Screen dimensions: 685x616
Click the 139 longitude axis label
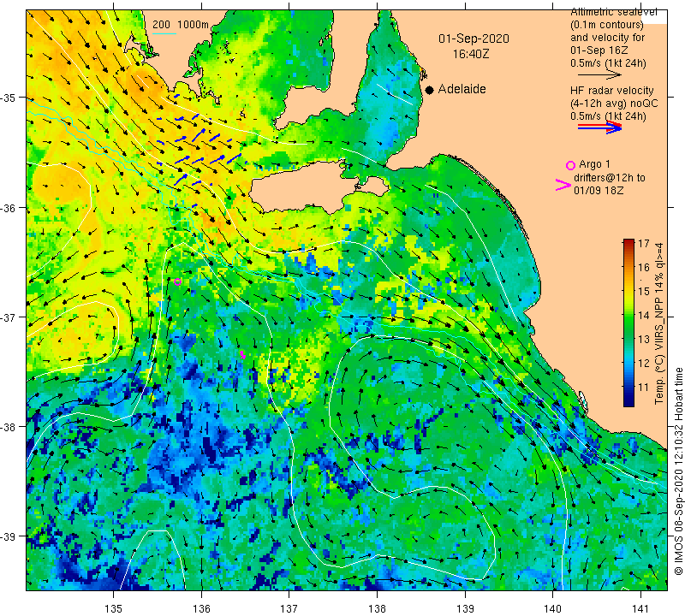tap(465, 608)
